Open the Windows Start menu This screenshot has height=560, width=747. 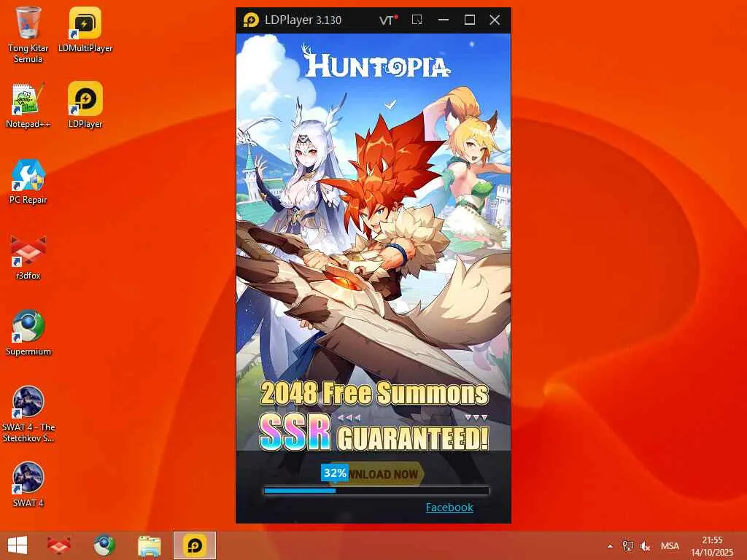18,545
